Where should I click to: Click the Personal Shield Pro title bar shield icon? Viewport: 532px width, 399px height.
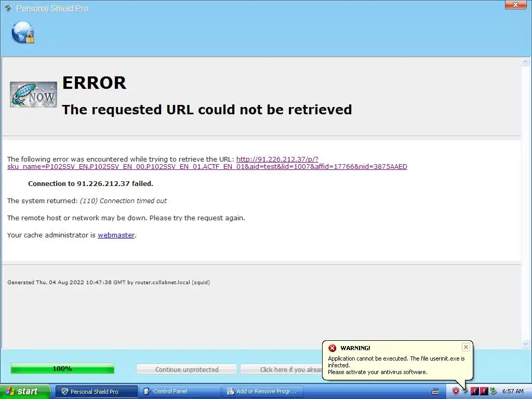(x=8, y=8)
